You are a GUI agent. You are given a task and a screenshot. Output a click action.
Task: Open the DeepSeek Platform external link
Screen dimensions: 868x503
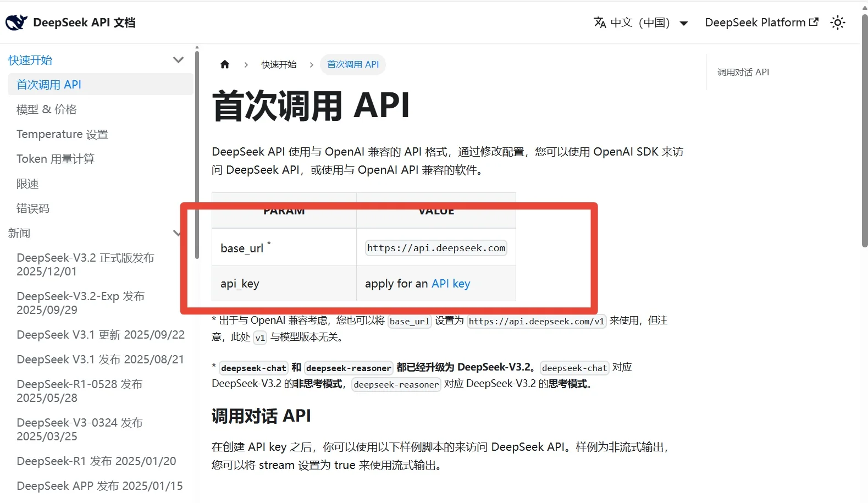[x=761, y=23]
